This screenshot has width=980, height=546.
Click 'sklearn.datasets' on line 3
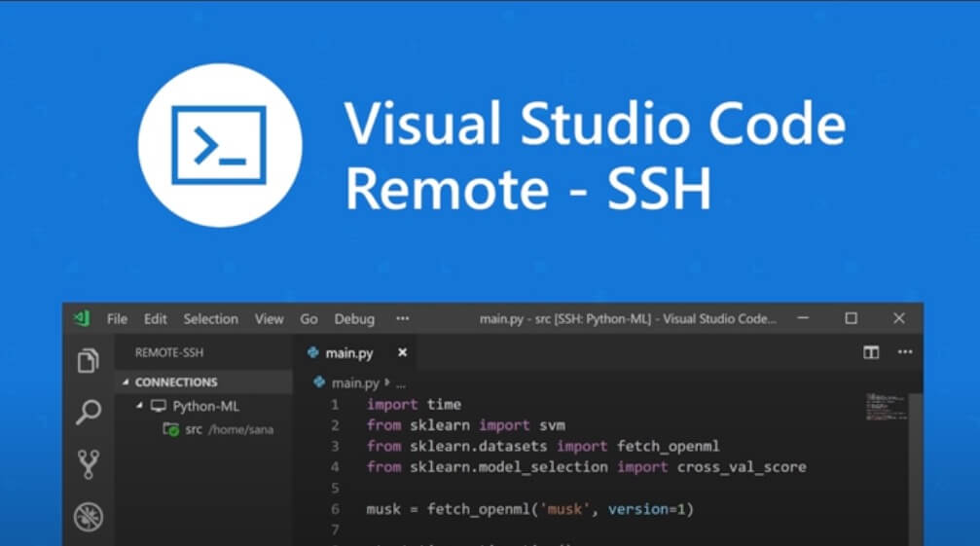point(478,446)
